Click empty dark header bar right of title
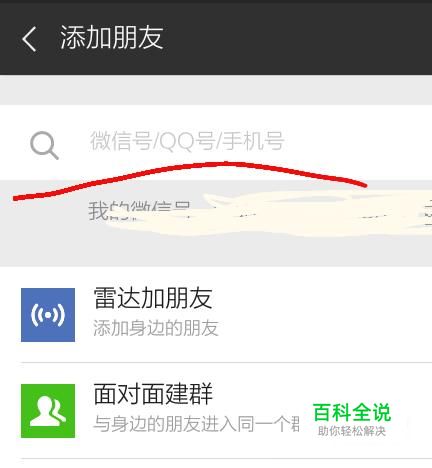The width and height of the screenshot is (432, 468). (x=297, y=38)
